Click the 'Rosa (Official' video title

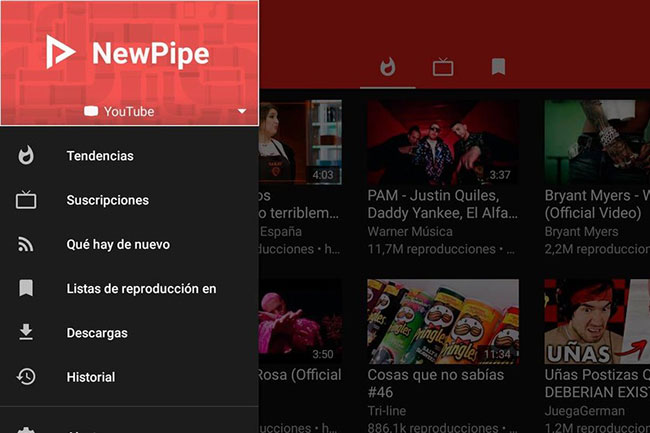(299, 375)
